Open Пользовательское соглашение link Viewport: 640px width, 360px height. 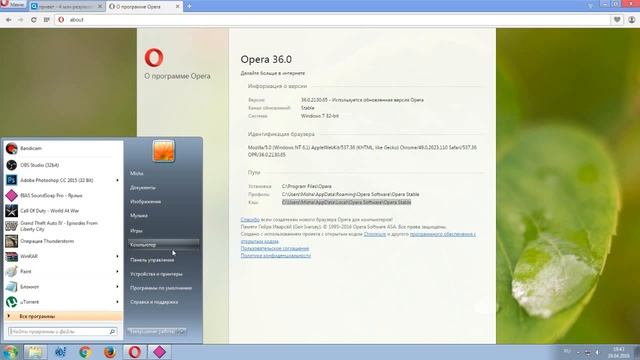pos(275,249)
